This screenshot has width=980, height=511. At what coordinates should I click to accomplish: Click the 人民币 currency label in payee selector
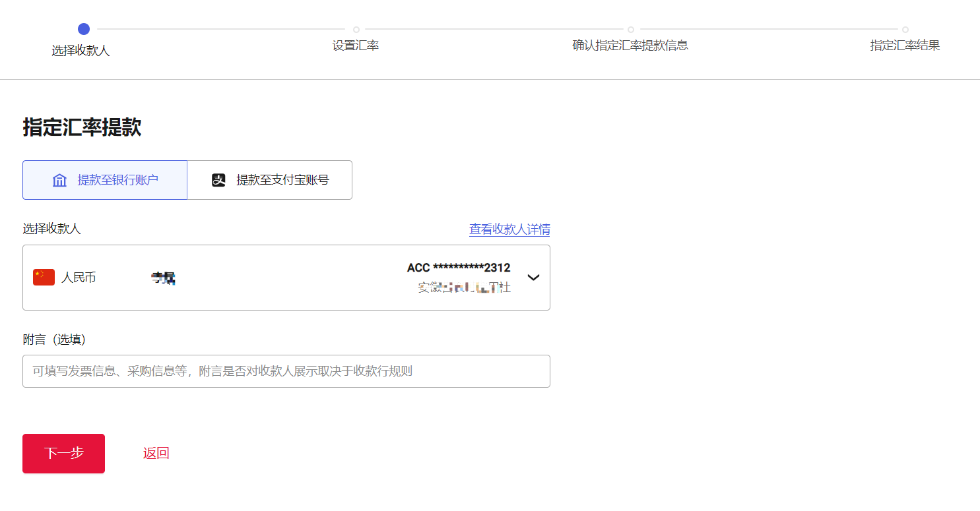79,278
